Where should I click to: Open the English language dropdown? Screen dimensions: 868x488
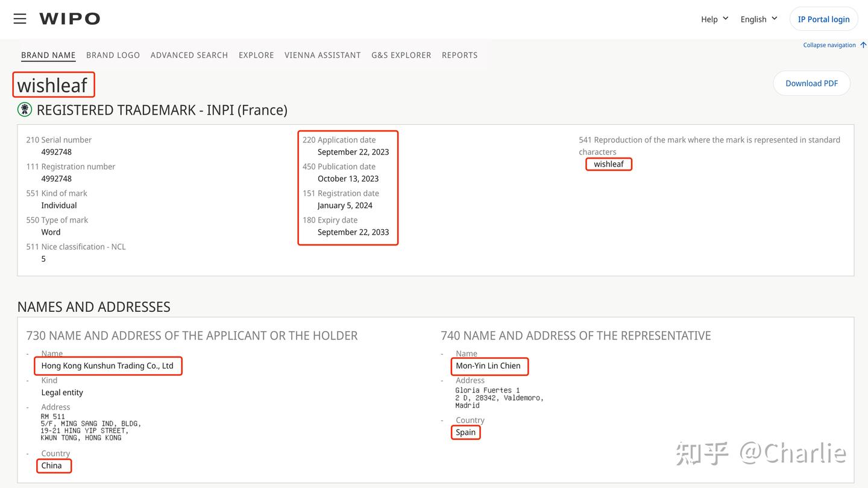click(759, 19)
